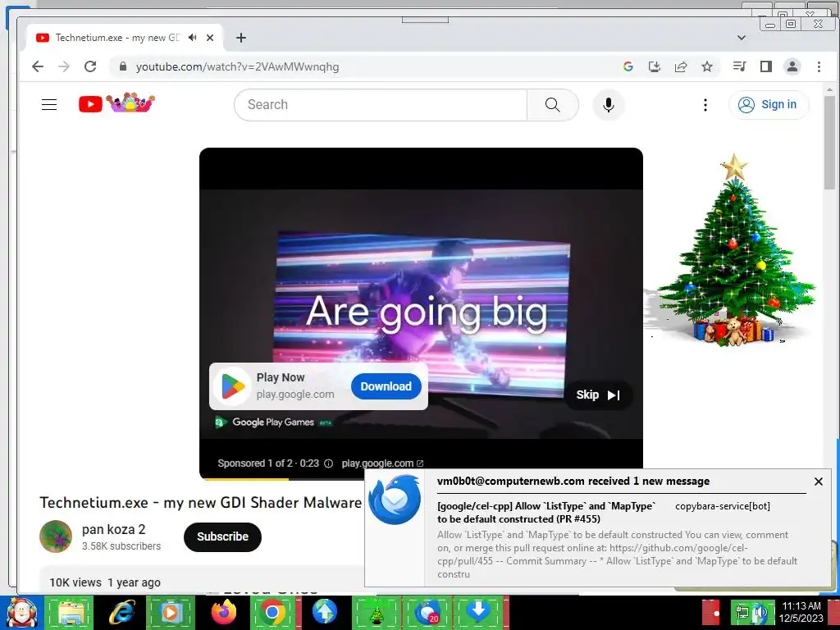840x630 pixels.
Task: Open Thunderbird notification message subject
Action: pos(546,512)
